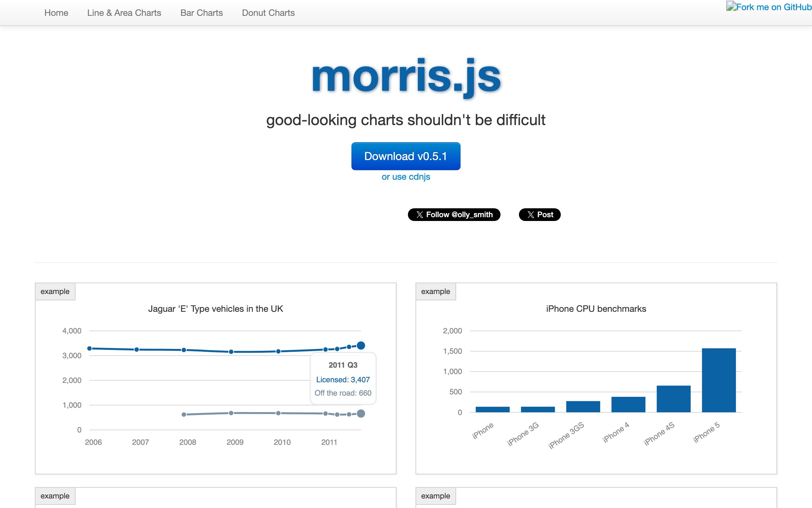Click the '2011 Q3' tooltip title
Screen dimensions: 812x508
click(x=343, y=365)
